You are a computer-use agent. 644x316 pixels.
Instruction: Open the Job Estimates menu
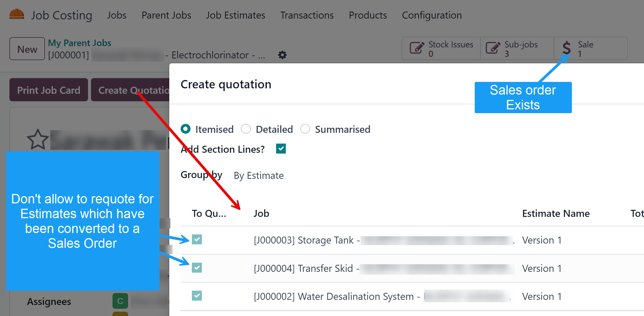[x=235, y=15]
